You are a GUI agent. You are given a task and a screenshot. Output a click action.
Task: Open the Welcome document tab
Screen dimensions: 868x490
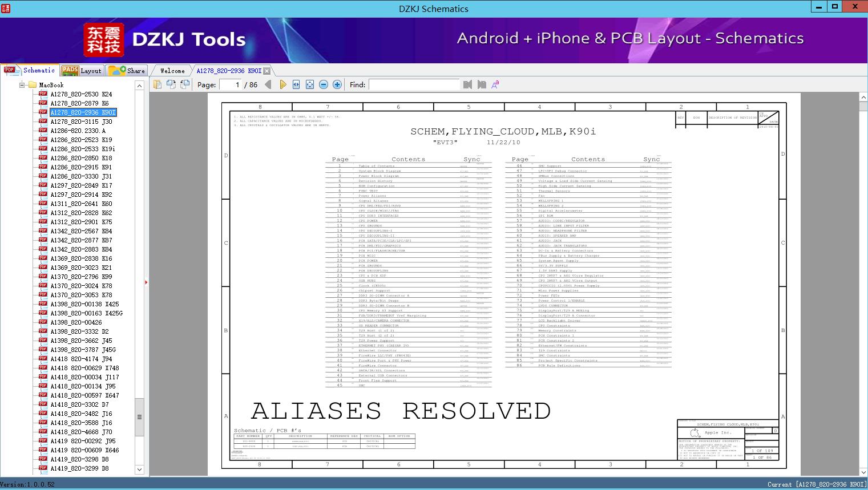pyautogui.click(x=172, y=71)
